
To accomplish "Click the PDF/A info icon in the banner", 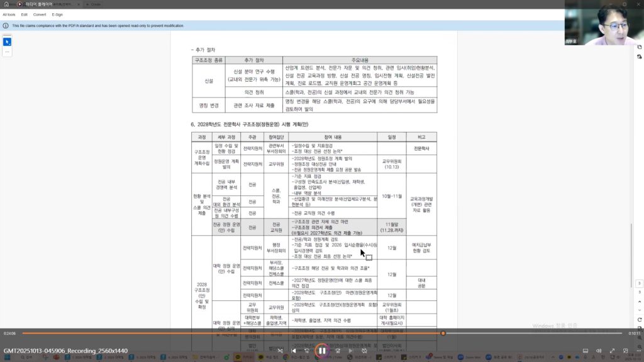I will pyautogui.click(x=6, y=26).
